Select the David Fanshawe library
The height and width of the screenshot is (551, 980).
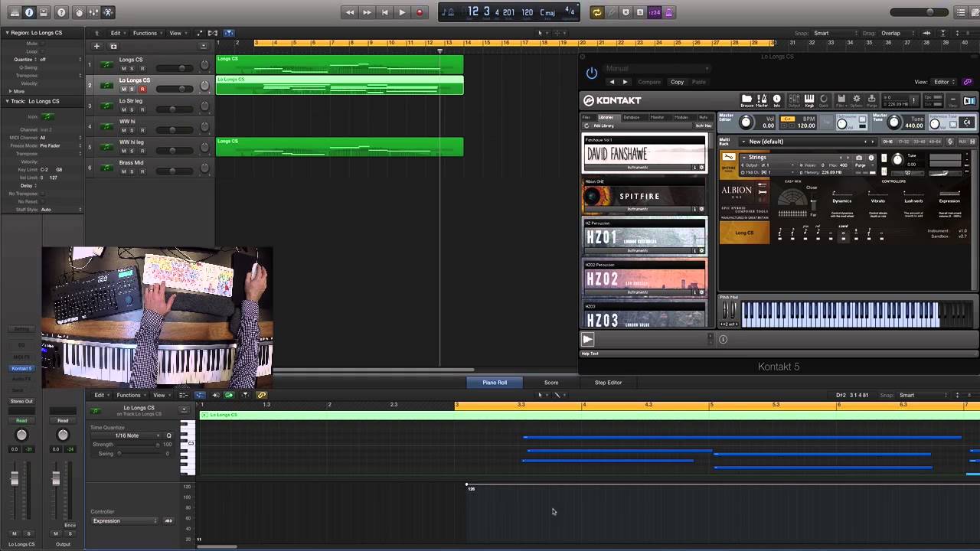[645, 153]
